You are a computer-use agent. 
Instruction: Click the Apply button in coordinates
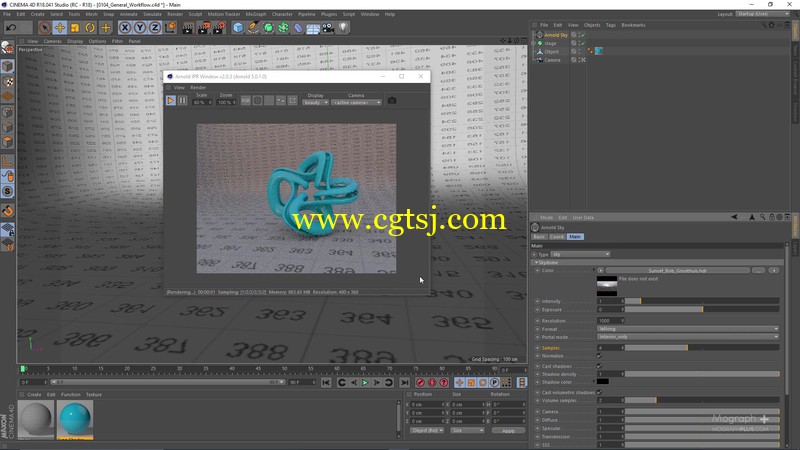pyautogui.click(x=508, y=431)
